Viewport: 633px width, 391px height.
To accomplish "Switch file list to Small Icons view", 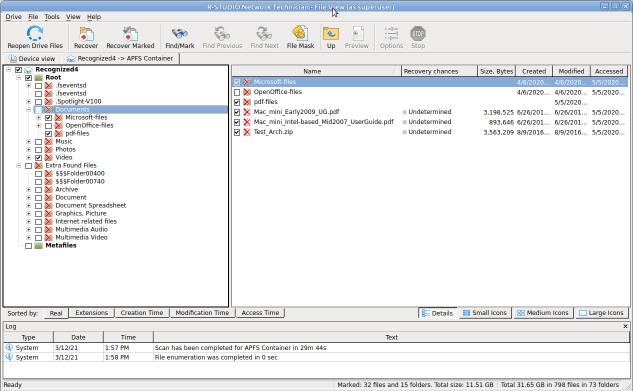I will [x=485, y=313].
